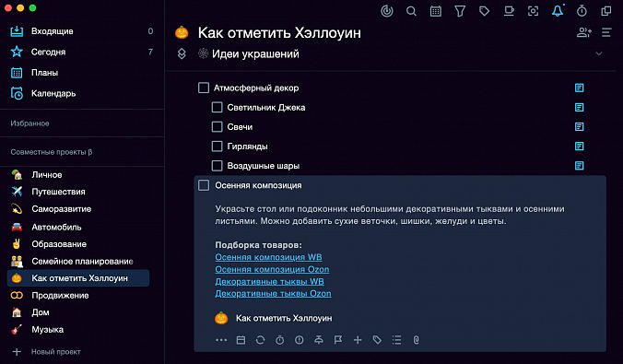Open the three-dots more menu in task toolbar

tap(221, 340)
